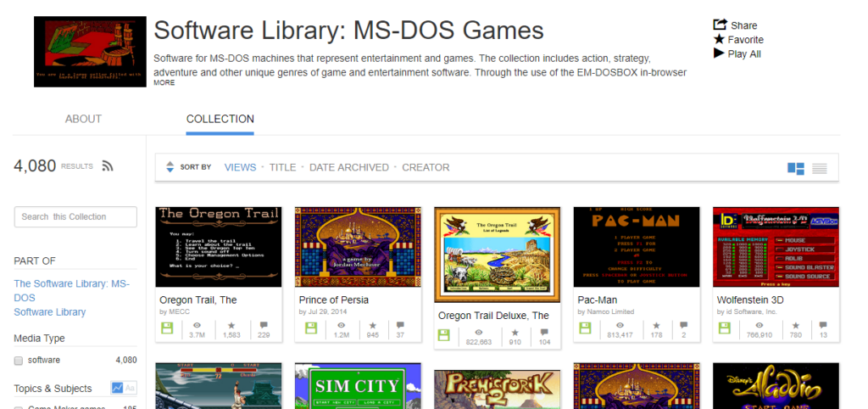Open Prince of Persia title link
868x409 pixels.
tap(333, 300)
